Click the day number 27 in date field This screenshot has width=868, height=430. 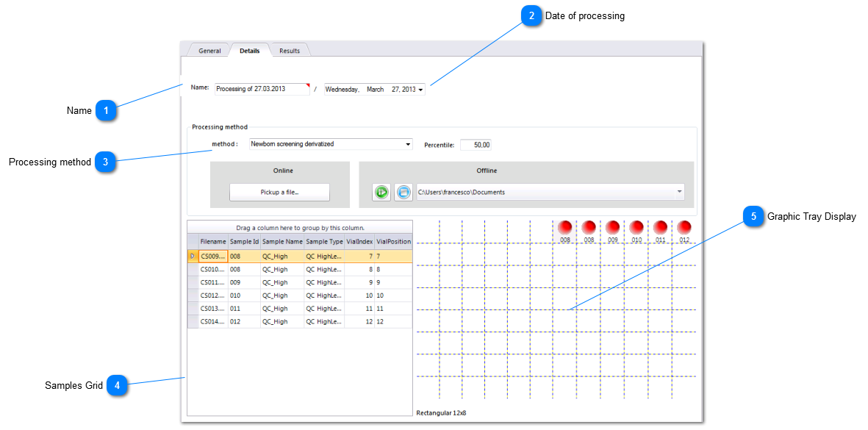396,90
